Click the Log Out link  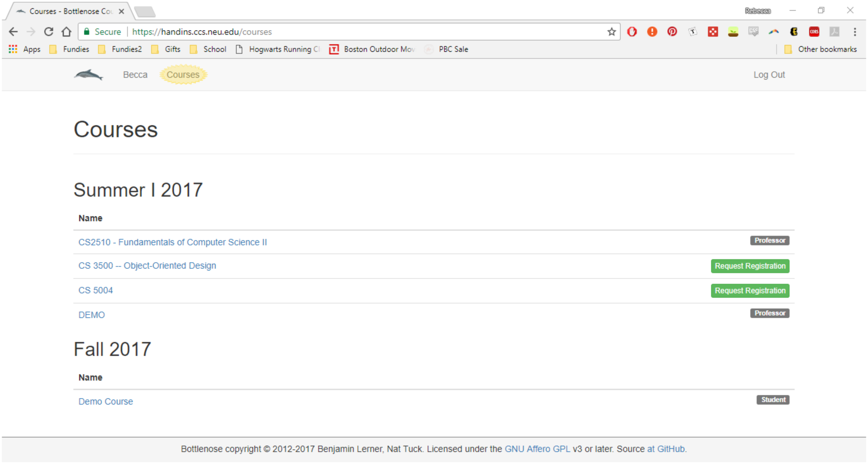click(x=769, y=75)
